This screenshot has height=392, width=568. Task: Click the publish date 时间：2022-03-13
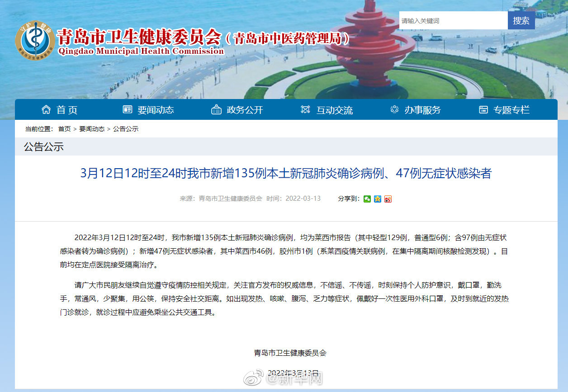293,198
